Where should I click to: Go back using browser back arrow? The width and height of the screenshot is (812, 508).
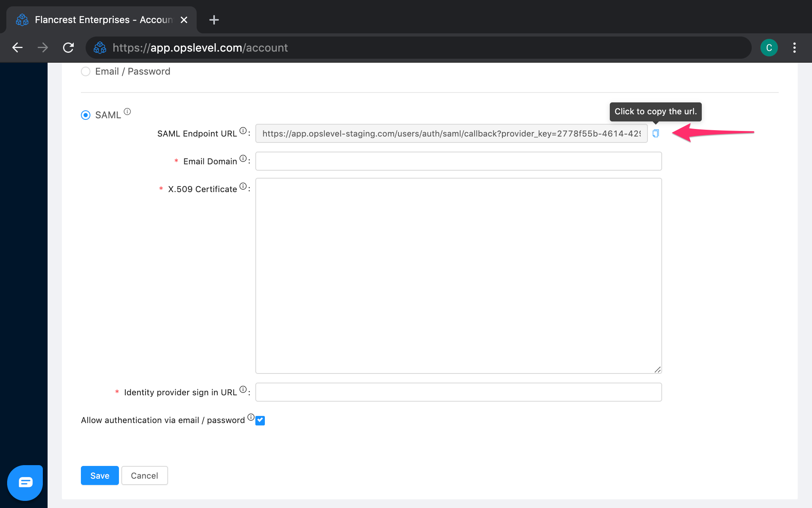pos(17,48)
